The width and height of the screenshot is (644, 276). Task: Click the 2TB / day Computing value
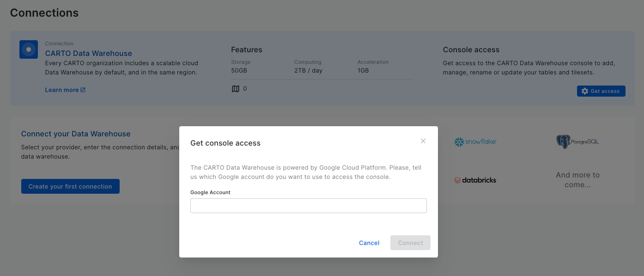point(308,71)
